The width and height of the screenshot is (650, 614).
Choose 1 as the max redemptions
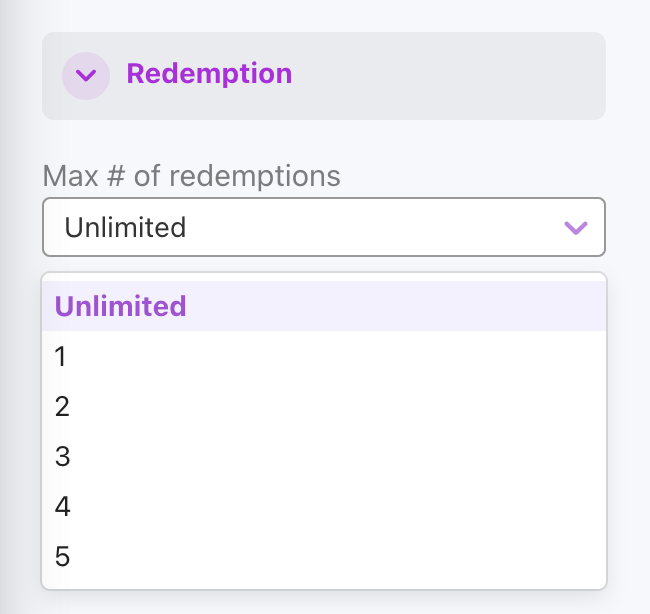324,356
